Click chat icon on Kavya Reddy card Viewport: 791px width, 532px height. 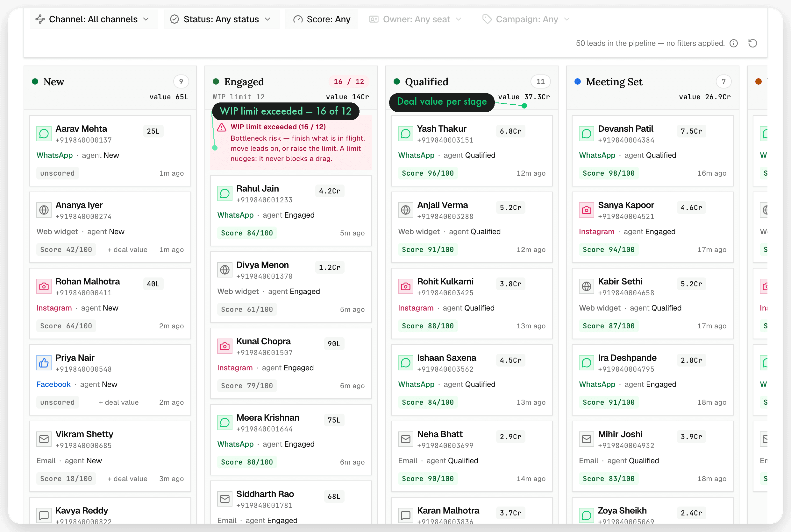click(x=44, y=515)
